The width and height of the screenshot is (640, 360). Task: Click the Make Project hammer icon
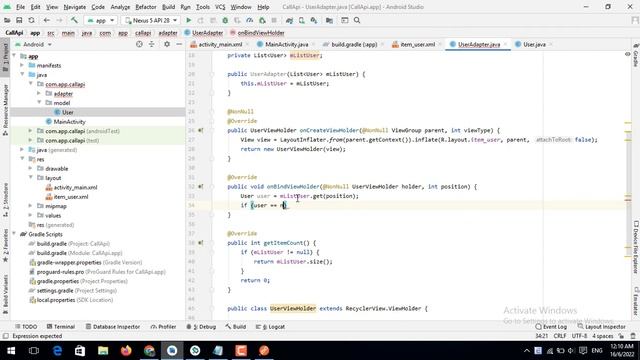pyautogui.click(x=74, y=20)
